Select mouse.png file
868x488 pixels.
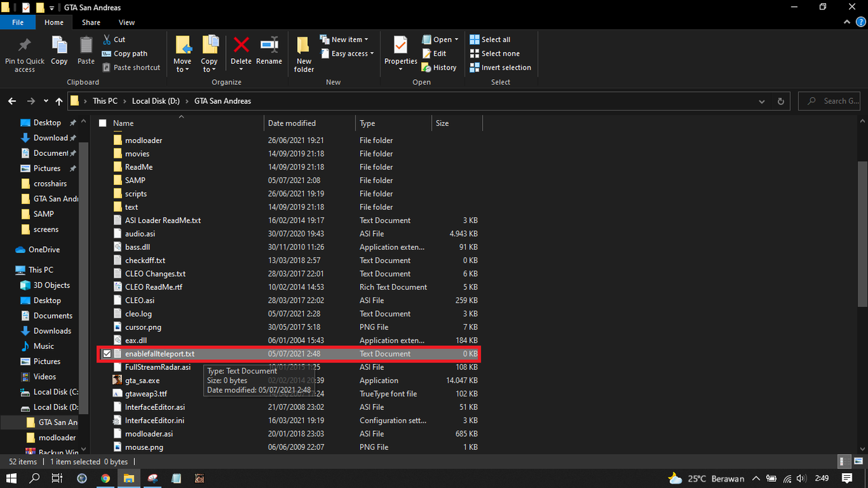[144, 447]
